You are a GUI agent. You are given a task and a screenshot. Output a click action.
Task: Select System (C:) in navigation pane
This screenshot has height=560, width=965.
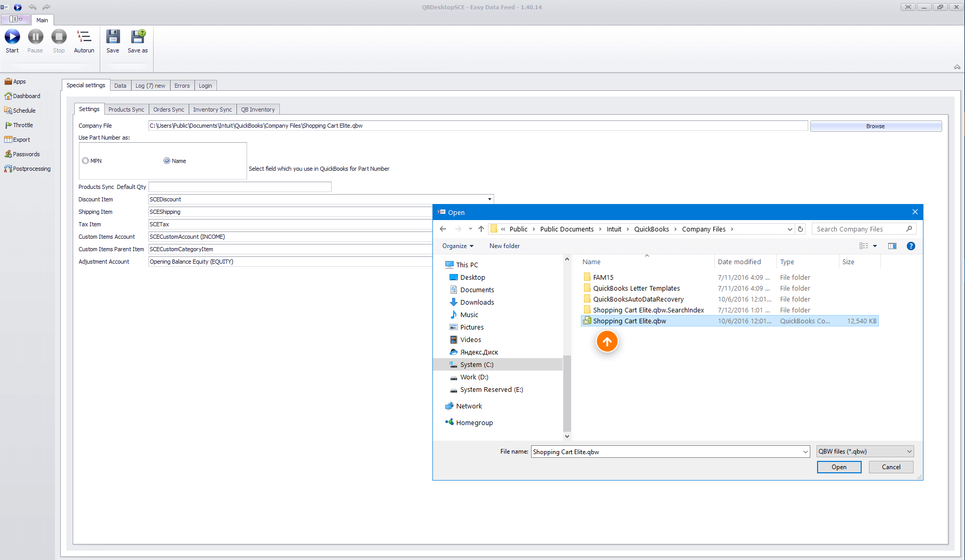pos(497,365)
